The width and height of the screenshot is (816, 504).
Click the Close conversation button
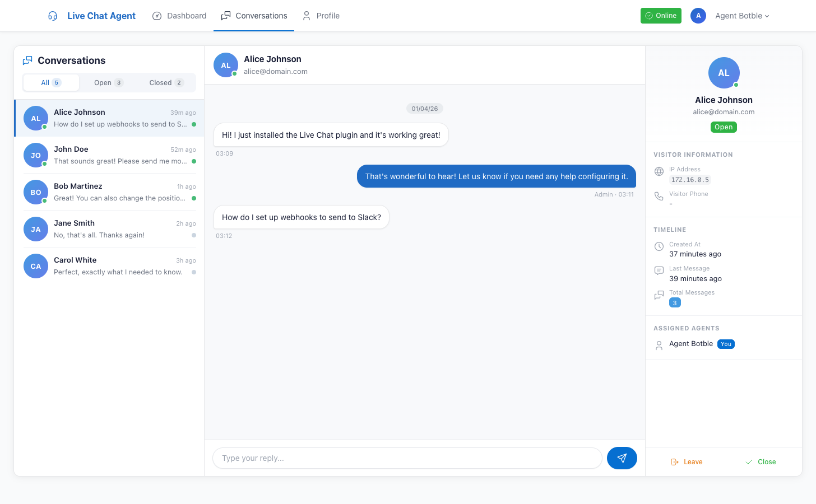pos(761,461)
